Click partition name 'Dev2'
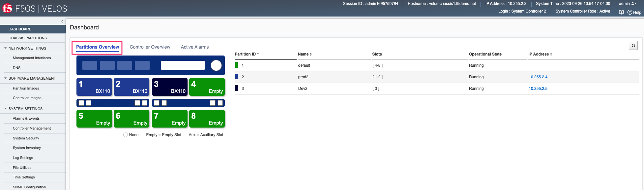This screenshot has height=190, width=644. pos(303,89)
